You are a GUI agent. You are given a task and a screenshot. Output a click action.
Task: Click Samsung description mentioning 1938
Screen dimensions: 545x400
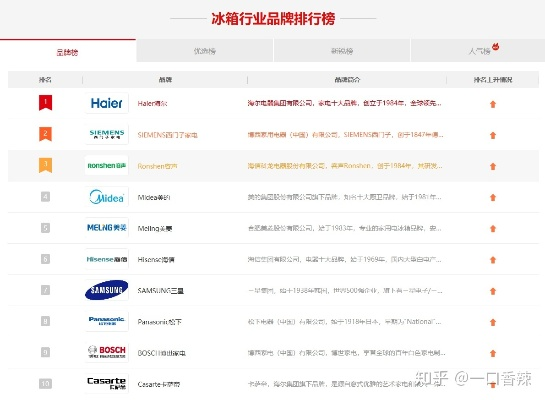(345, 291)
